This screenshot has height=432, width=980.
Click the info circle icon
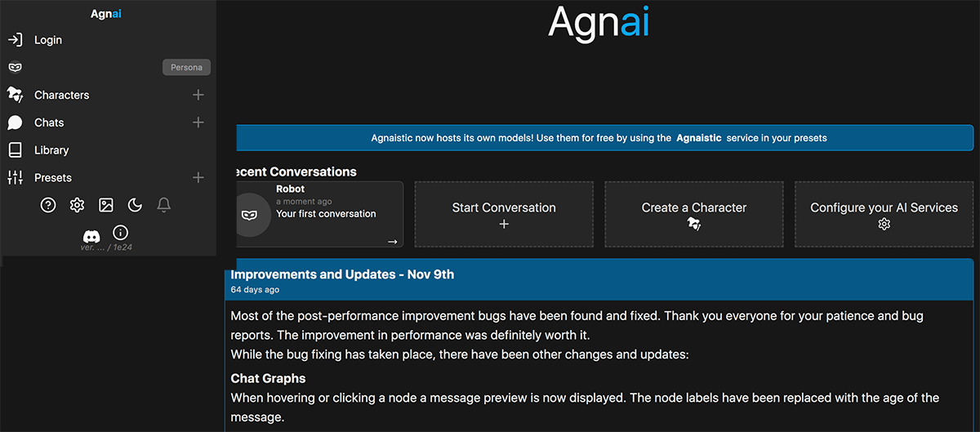tap(120, 233)
